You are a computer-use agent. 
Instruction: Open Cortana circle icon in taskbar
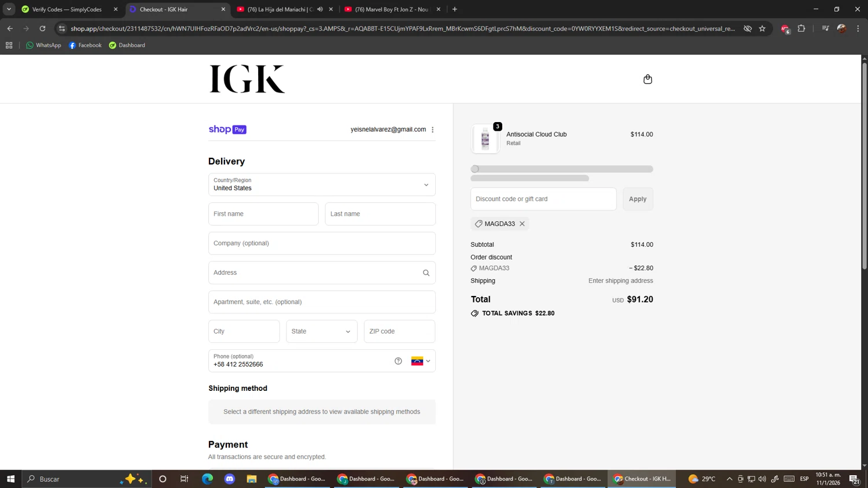(163, 479)
